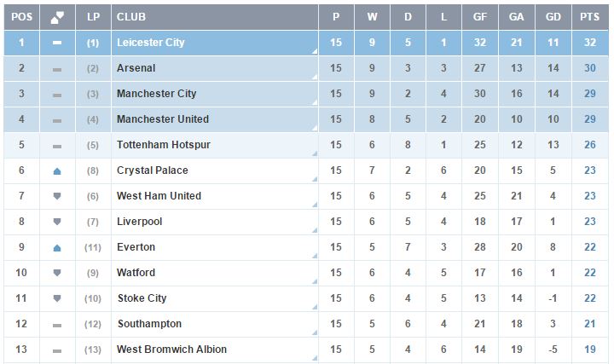
Task: Click Everton's blue up-arrow movement icon
Action: click(x=57, y=248)
